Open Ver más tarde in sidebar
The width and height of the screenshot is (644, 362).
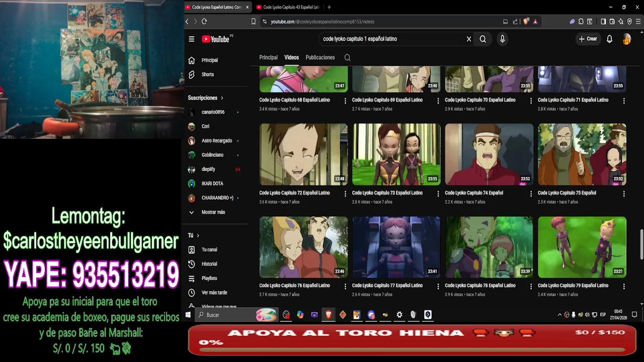(x=215, y=293)
